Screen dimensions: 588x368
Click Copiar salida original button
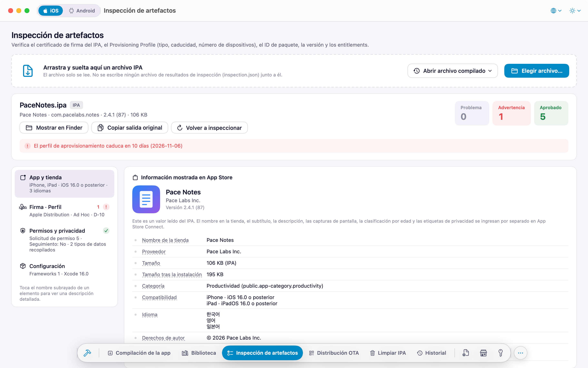tap(130, 128)
